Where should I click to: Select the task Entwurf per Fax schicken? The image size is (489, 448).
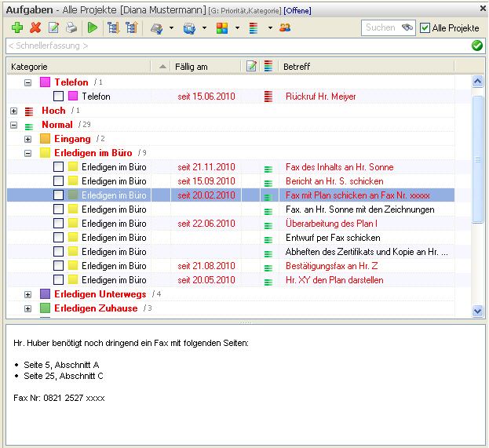click(x=333, y=238)
